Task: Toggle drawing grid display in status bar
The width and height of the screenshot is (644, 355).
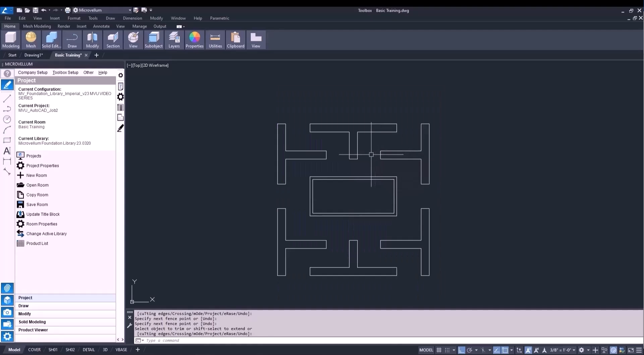Action: coord(439,350)
